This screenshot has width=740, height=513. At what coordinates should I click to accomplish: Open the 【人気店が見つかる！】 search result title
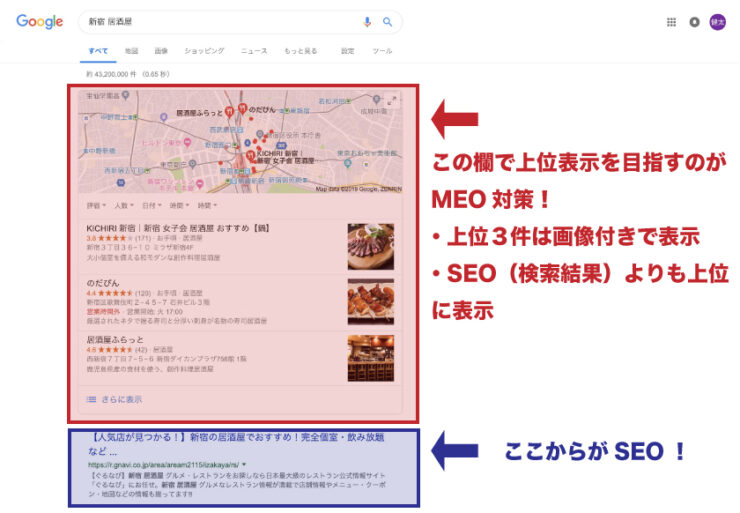point(236,444)
